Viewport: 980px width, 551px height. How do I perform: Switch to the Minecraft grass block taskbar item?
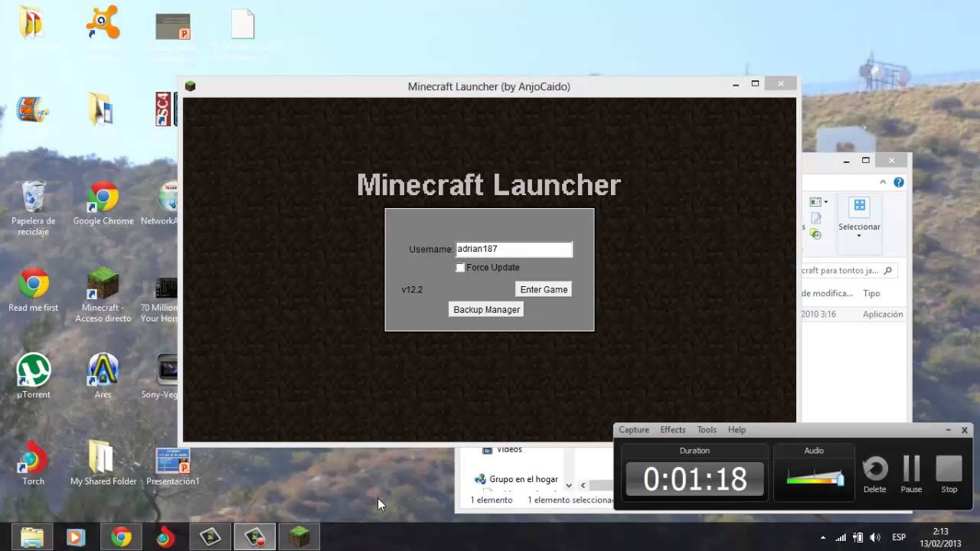pos(299,537)
